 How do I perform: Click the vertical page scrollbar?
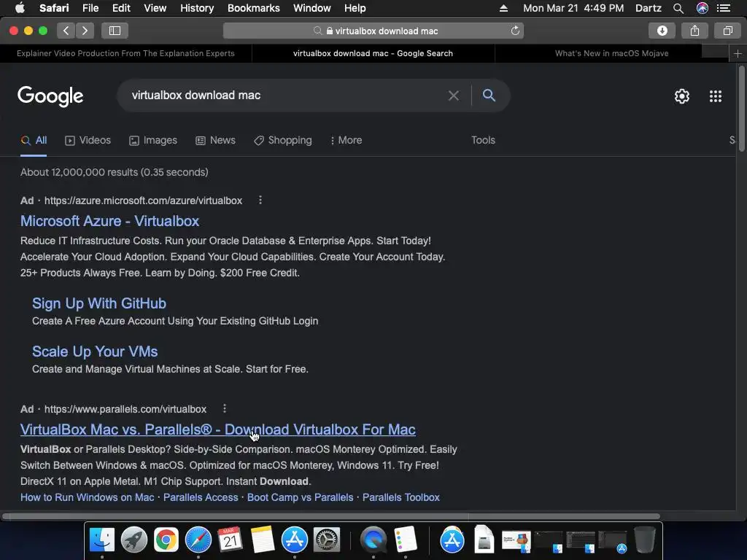[741, 109]
